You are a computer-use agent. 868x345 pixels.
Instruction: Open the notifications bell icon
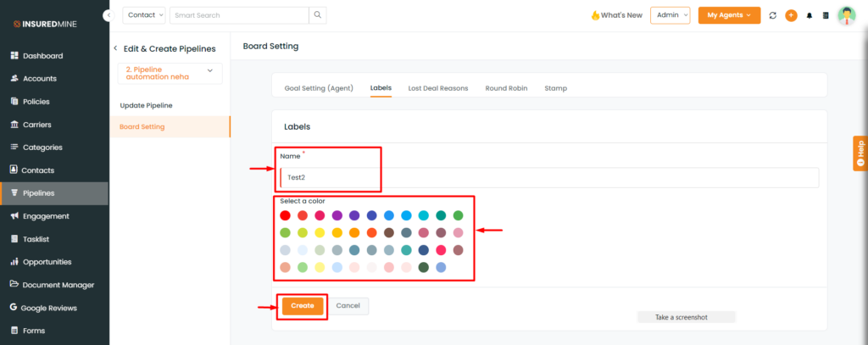(810, 15)
